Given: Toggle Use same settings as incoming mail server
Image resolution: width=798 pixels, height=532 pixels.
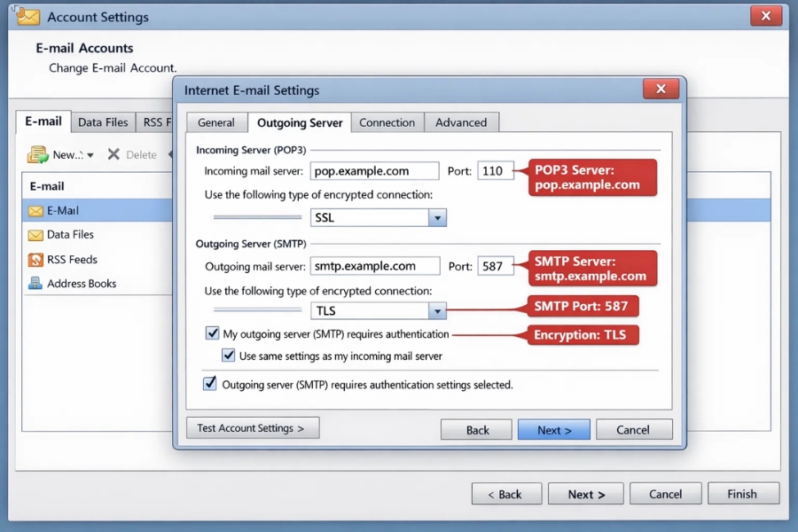Looking at the screenshot, I should pos(229,355).
